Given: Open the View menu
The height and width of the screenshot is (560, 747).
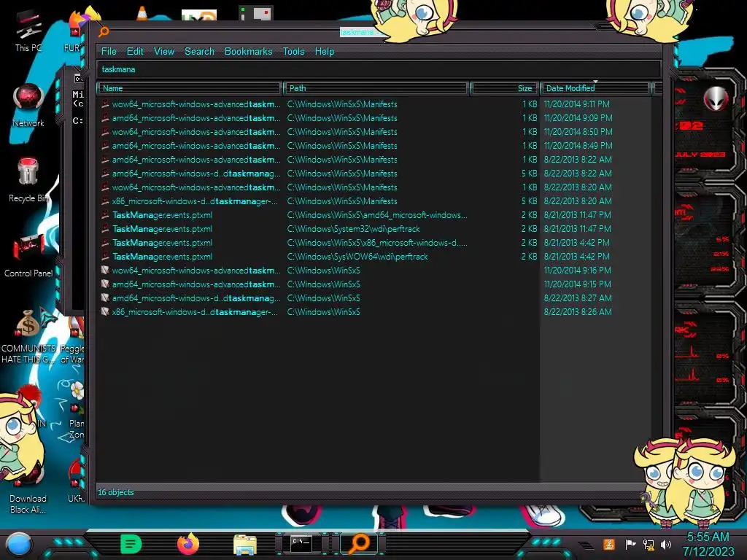Looking at the screenshot, I should click(x=164, y=52).
